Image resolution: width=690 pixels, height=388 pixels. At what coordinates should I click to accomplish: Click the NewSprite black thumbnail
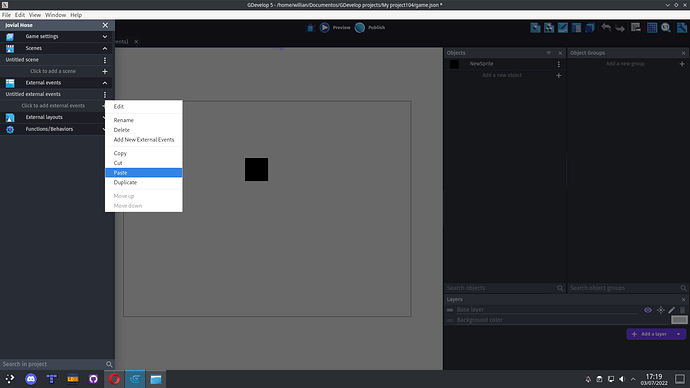click(454, 64)
